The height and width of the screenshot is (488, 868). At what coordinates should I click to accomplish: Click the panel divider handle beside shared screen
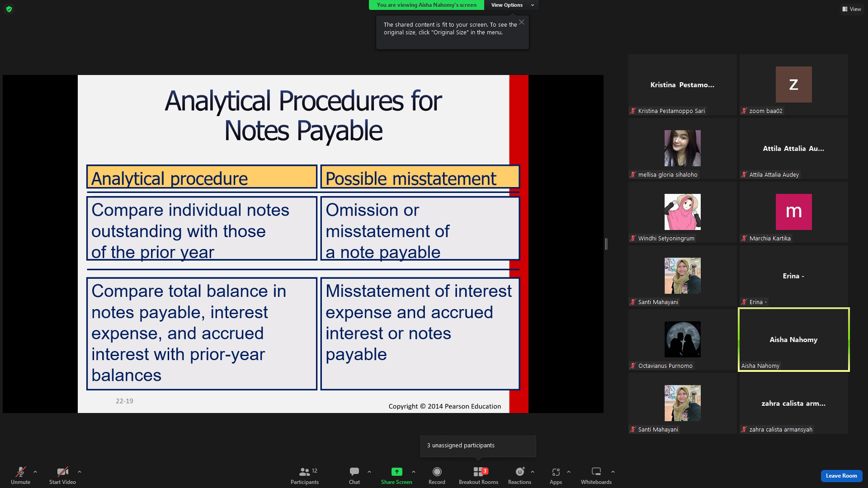[x=606, y=244]
